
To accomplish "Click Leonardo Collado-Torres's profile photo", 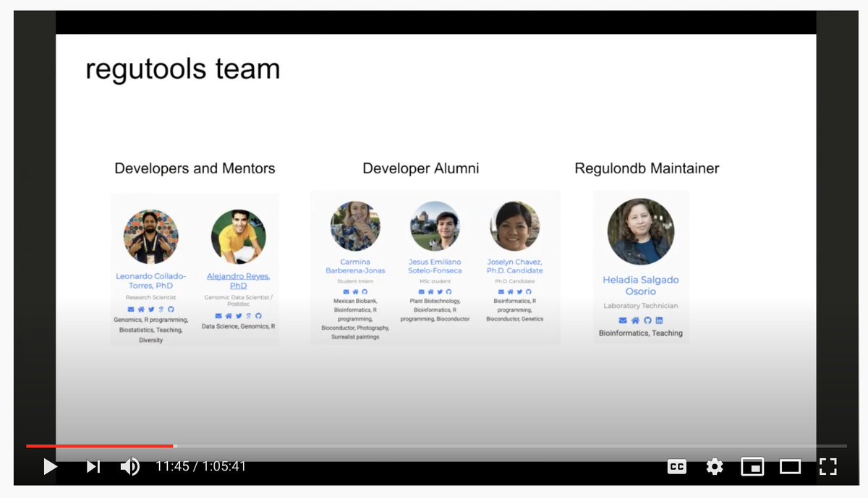I will point(151,236).
